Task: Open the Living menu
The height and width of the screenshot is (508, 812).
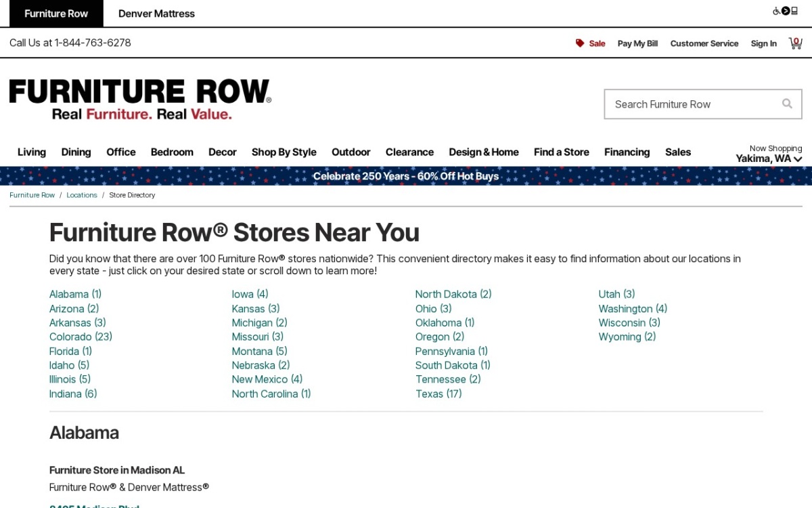Action: 32,152
